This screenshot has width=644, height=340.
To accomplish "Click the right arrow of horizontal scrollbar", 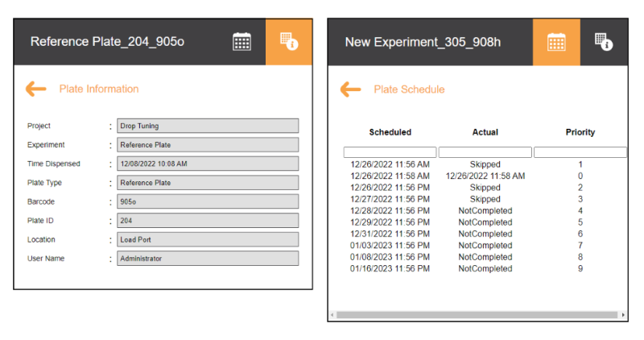I will coord(622,314).
